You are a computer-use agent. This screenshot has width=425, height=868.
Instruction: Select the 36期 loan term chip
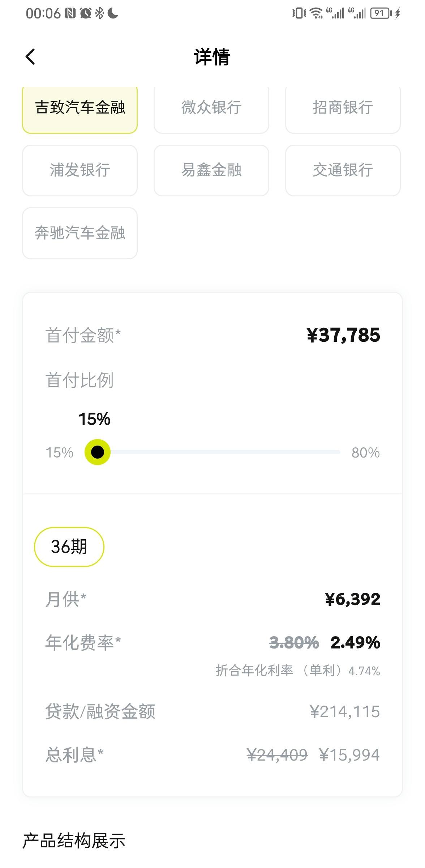pos(69,546)
